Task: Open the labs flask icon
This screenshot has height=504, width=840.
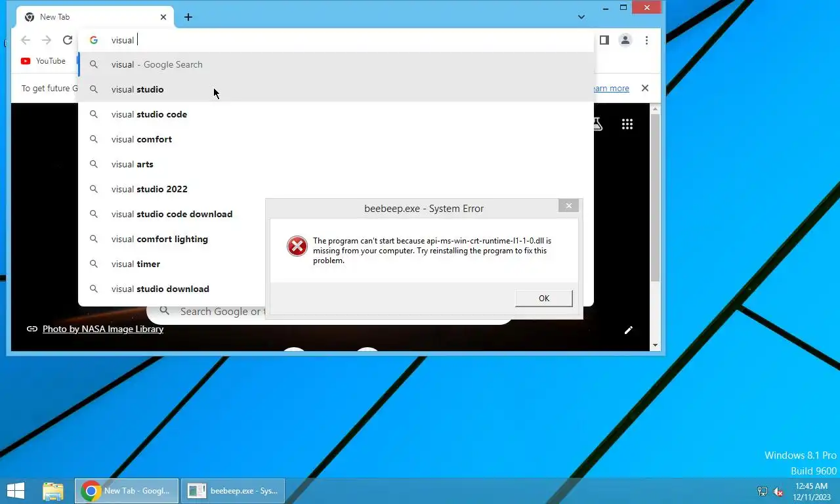Action: 597,124
